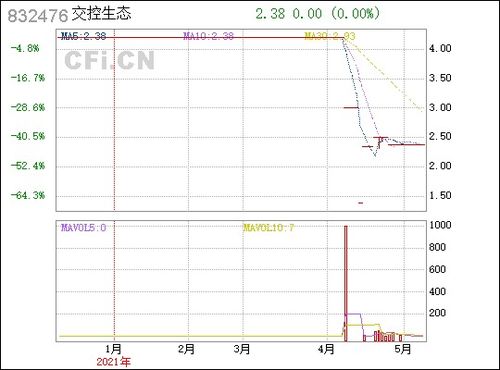
Task: Click the 4月 axis marker
Action: coord(326,349)
